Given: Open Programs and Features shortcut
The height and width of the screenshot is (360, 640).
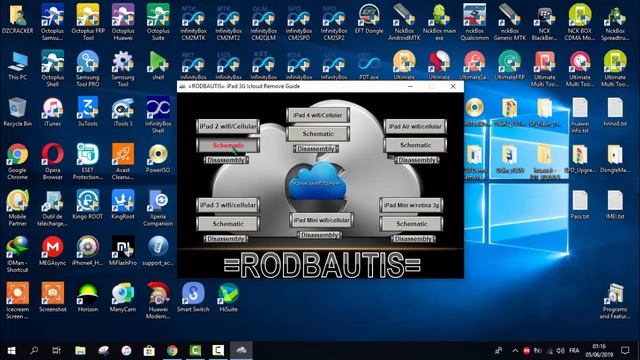Looking at the screenshot, I should (615, 301).
